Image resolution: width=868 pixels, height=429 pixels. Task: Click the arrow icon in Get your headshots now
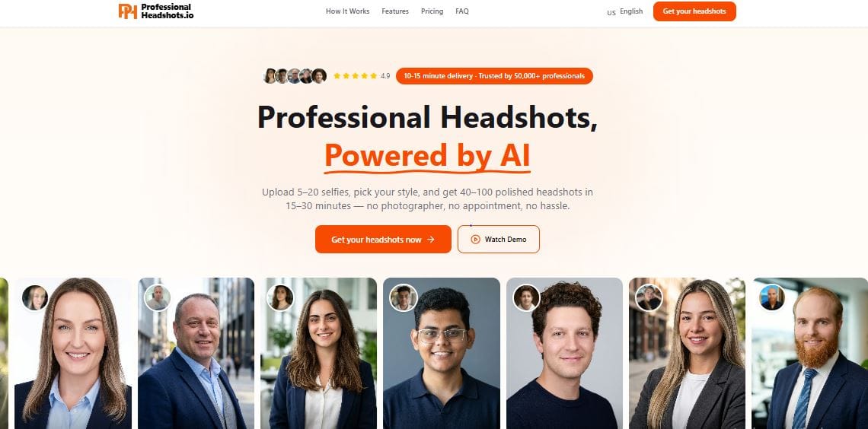(x=431, y=240)
